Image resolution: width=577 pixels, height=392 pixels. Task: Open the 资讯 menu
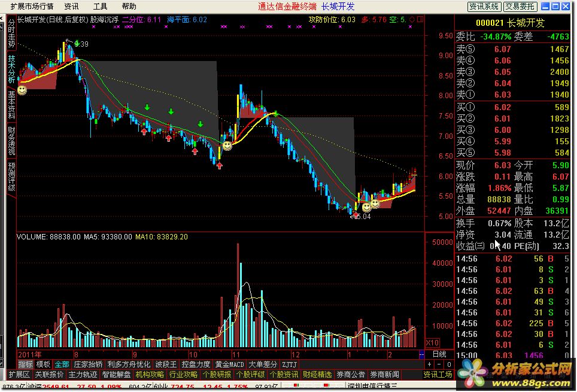click(x=71, y=6)
